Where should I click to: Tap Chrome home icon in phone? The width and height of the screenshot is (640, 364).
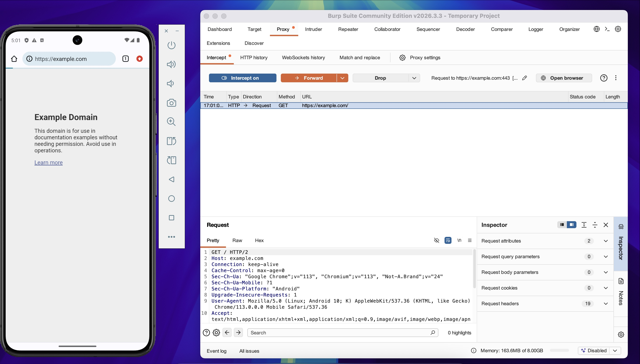tap(14, 59)
